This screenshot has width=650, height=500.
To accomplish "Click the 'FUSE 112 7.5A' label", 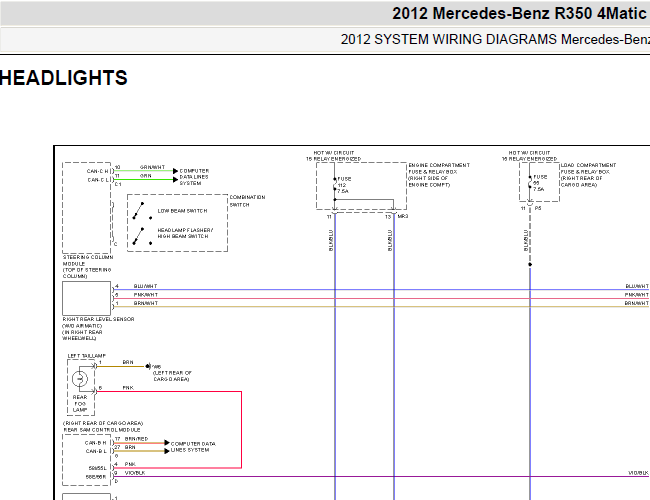I will (344, 185).
